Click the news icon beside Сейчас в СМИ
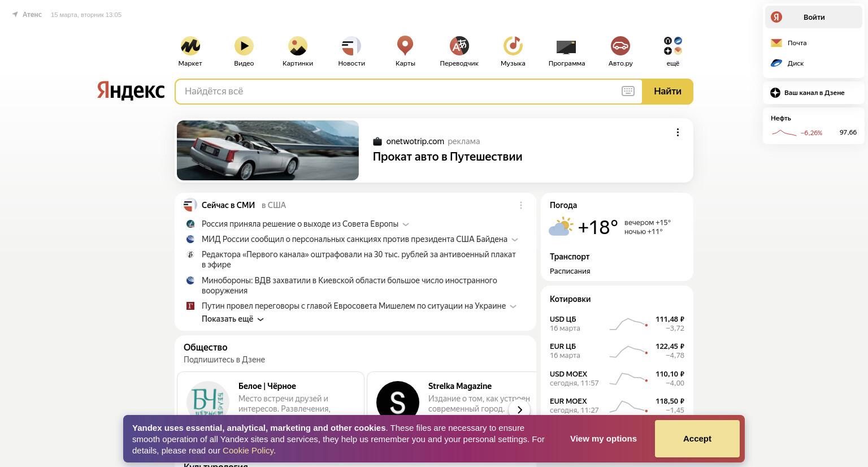The image size is (868, 467). point(190,205)
